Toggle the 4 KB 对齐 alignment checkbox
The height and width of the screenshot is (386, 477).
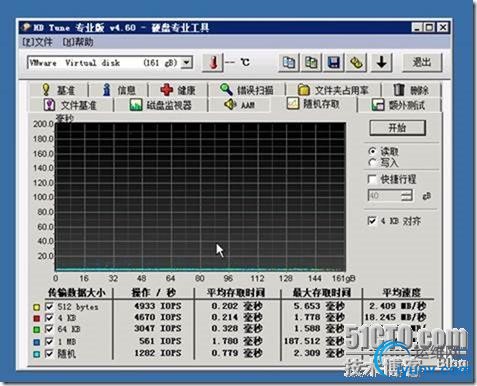point(372,221)
